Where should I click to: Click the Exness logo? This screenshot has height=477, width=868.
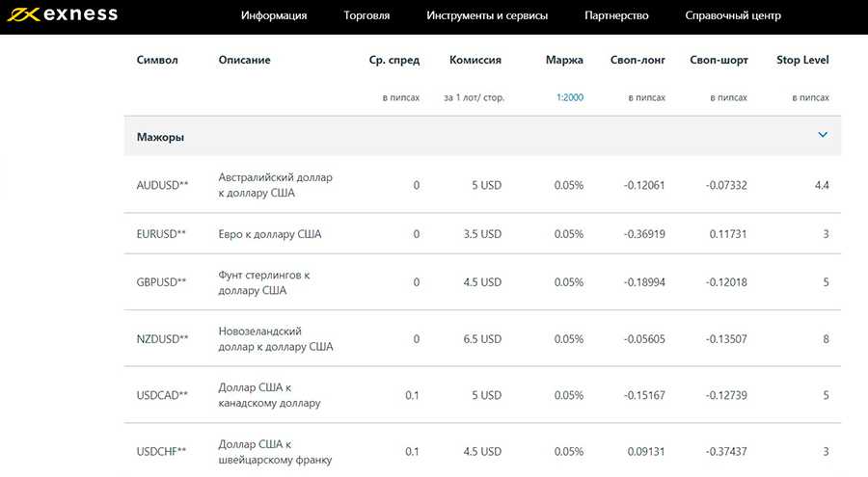click(68, 14)
